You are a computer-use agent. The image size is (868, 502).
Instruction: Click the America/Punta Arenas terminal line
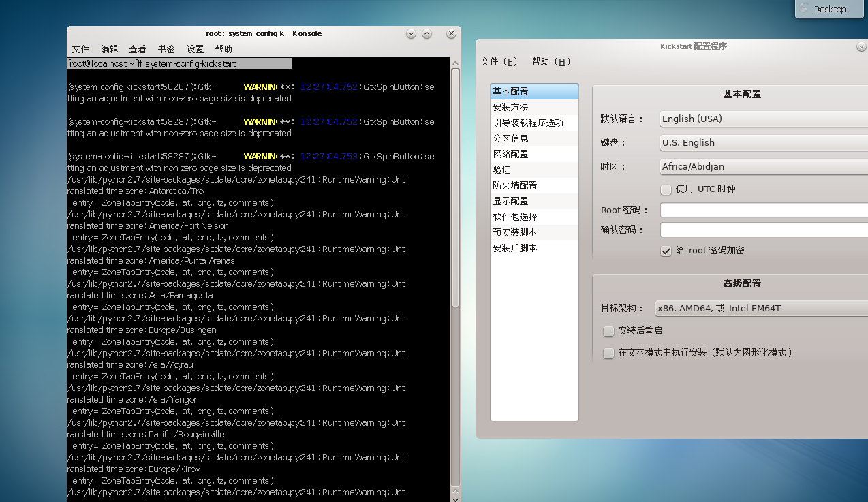coord(151,261)
